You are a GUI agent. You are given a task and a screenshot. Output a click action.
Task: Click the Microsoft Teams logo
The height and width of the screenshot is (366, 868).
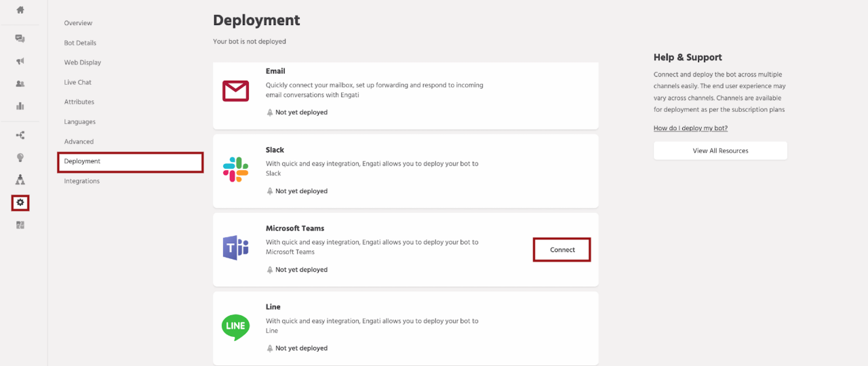(x=235, y=248)
